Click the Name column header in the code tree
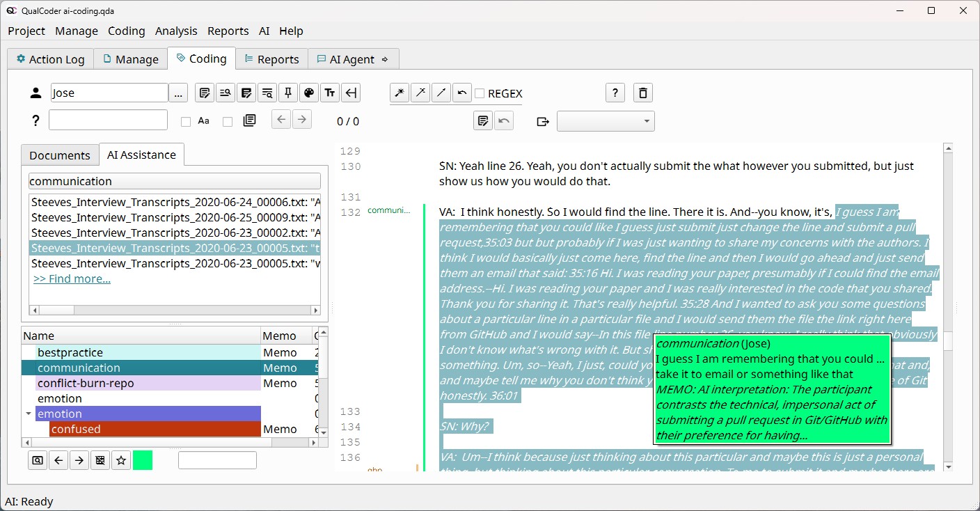 click(x=141, y=336)
